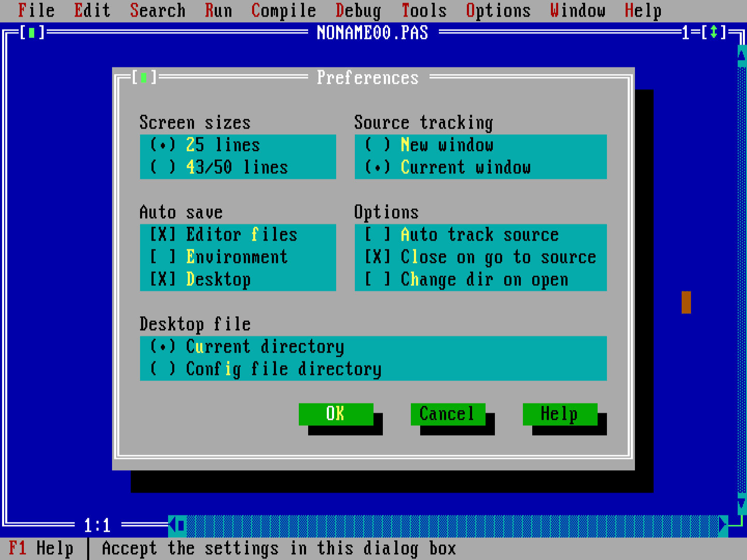The height and width of the screenshot is (560, 747).
Task: Open the Run menu
Action: pos(218,11)
